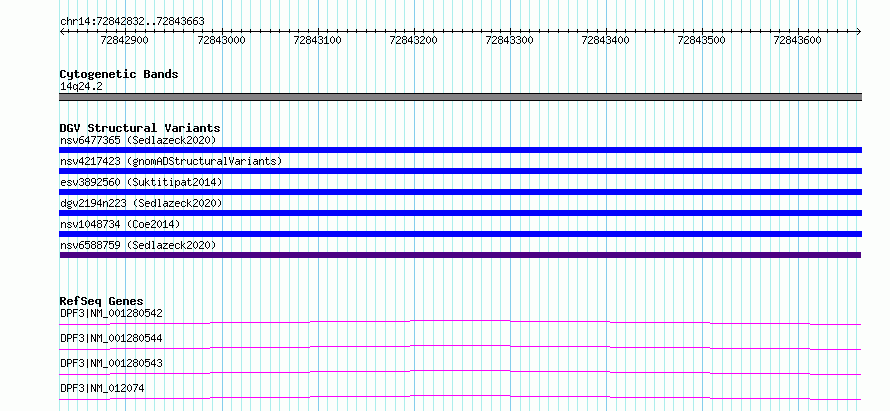Click the magenta intron line of NM_001280544
The image size is (890, 411).
460,347
